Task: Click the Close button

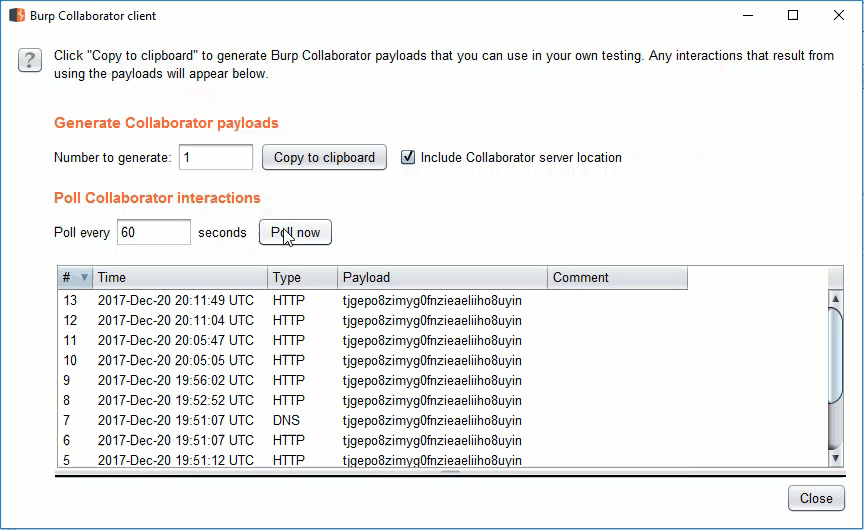Action: pos(816,498)
